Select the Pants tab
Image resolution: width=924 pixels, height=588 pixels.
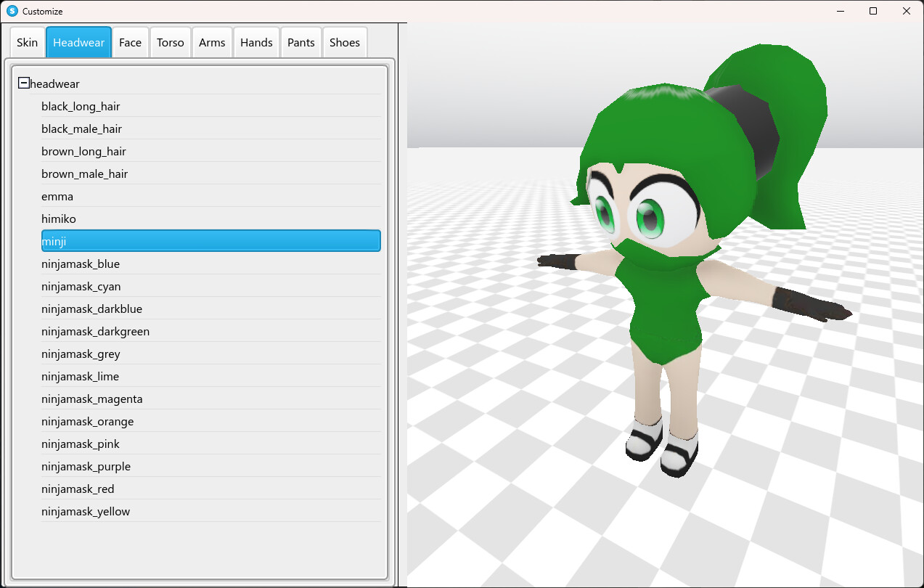(300, 42)
